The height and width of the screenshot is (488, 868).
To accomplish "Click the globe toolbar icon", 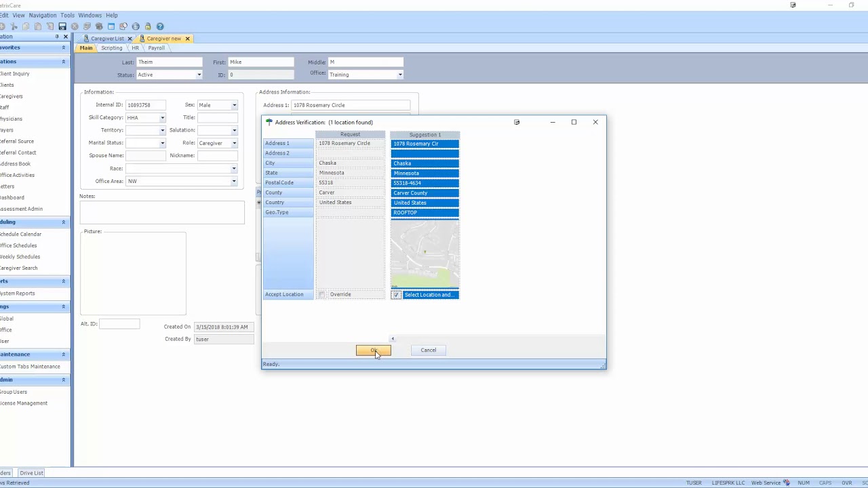I will [x=136, y=26].
